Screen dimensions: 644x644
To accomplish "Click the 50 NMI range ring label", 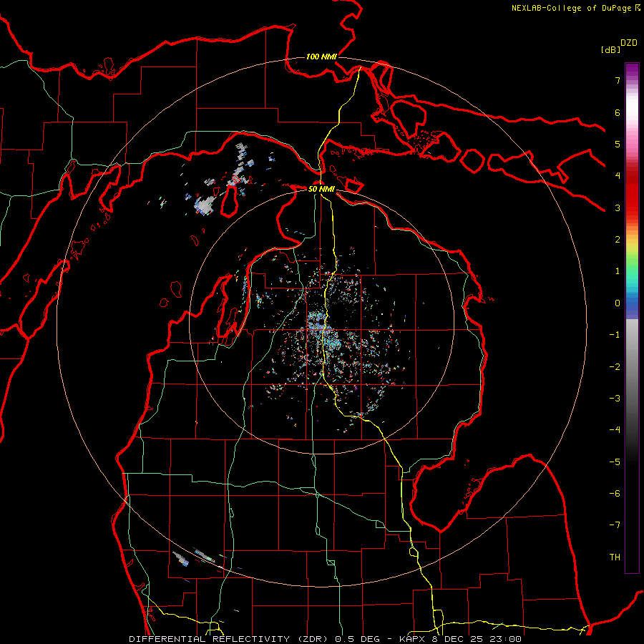I will (321, 189).
